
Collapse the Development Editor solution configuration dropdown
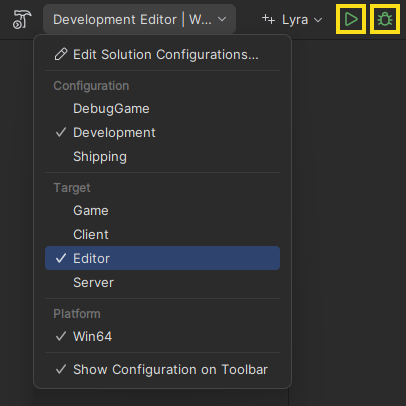coord(139,19)
